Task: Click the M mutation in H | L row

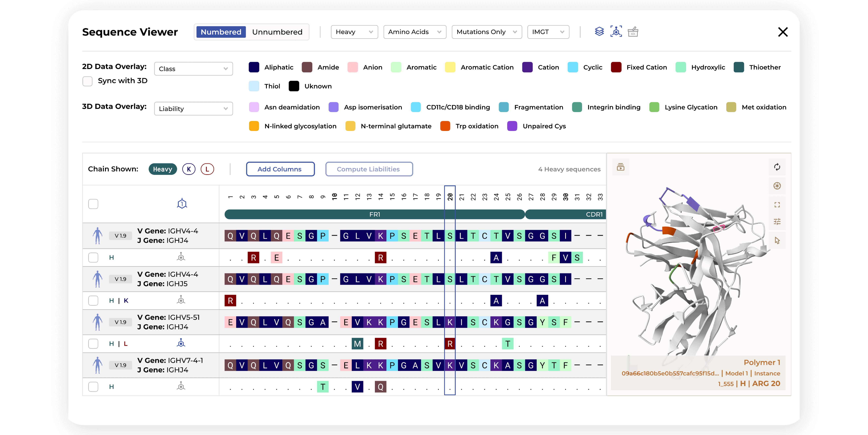Action: coord(358,344)
